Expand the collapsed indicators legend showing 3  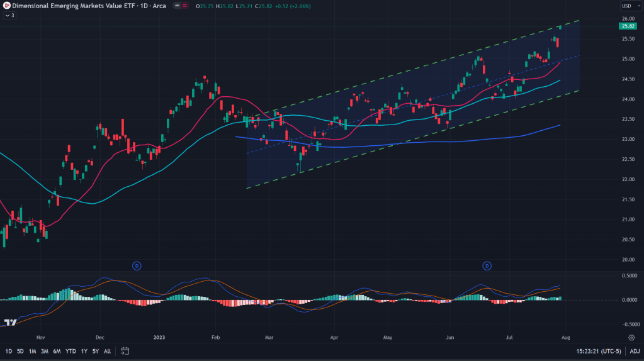tap(9, 15)
